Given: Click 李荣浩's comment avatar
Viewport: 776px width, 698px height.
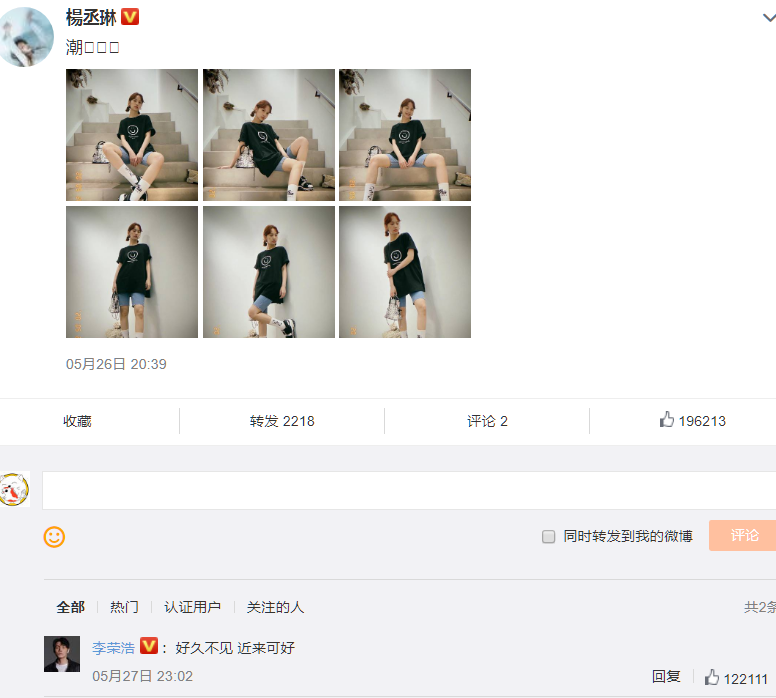Looking at the screenshot, I should (x=62, y=654).
